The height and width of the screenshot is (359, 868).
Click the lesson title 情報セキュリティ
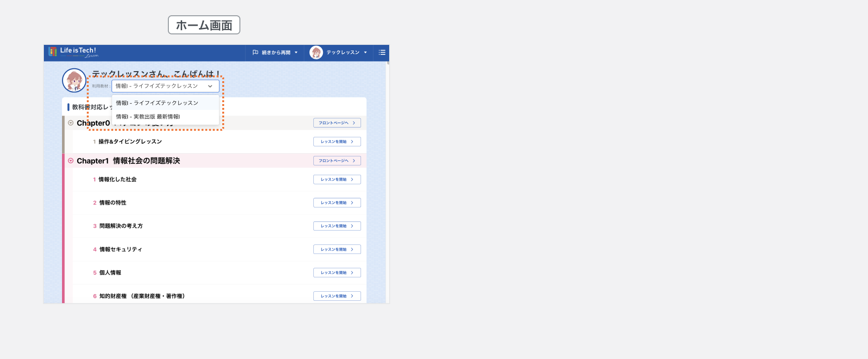pos(121,249)
